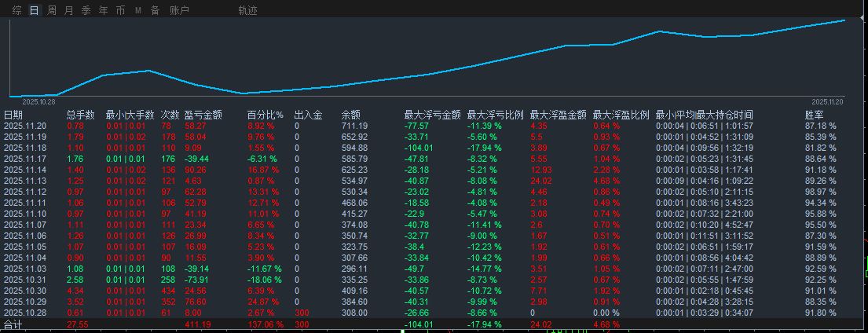
Task: Select the 2025.11.12 date row
Action: [x=24, y=192]
